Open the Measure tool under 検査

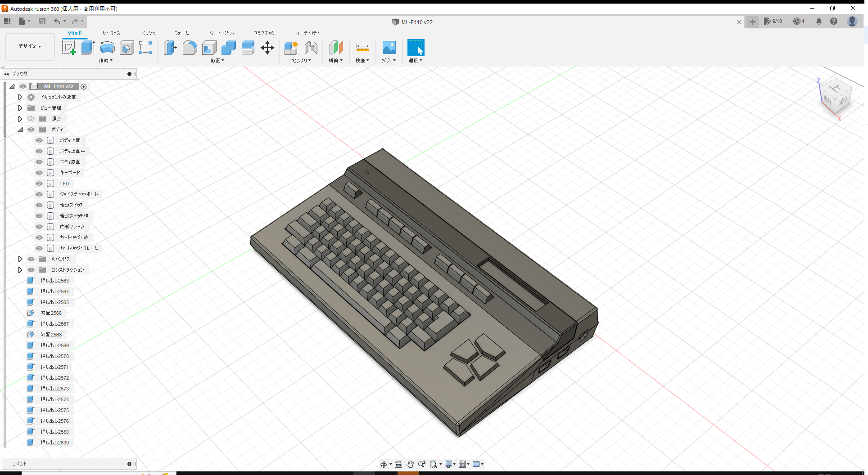[x=362, y=48]
